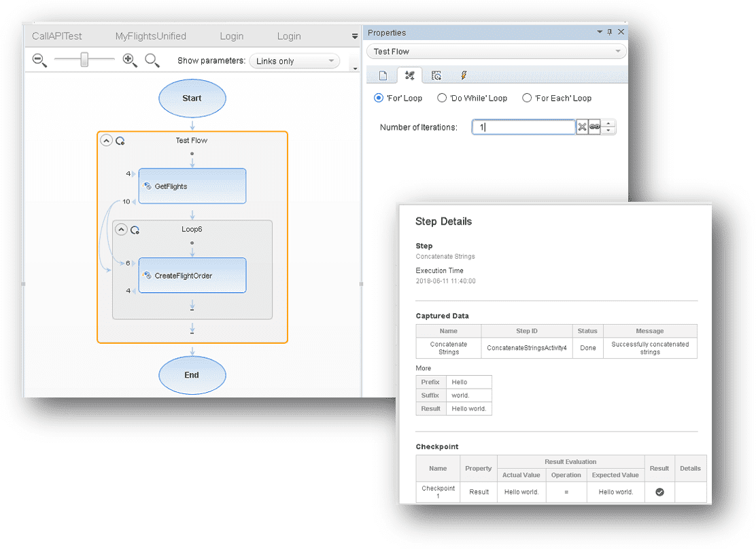The image size is (756, 549).
Task: Open the tab list overflow menu
Action: tap(355, 36)
